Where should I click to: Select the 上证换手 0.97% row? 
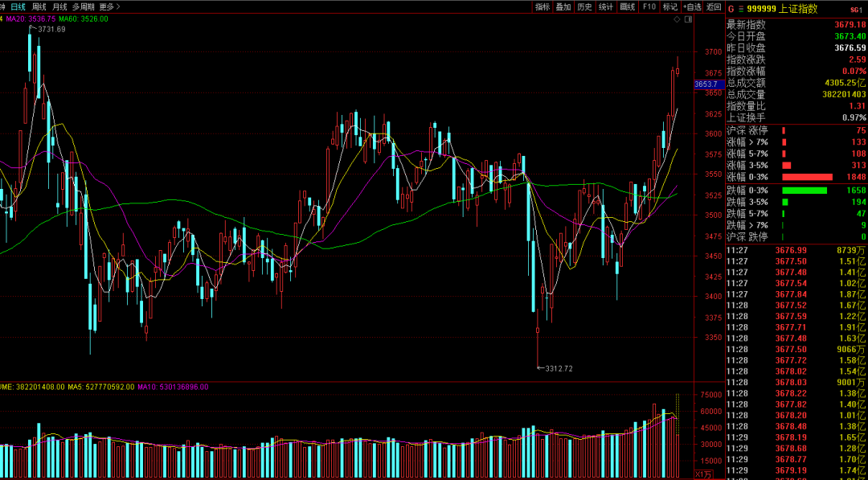[796, 117]
